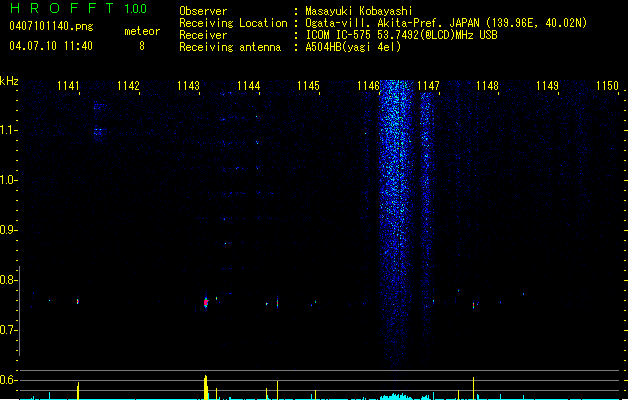This screenshot has height=400, width=629.
Task: Select the file name 0407101140.png
Action: (x=51, y=26)
